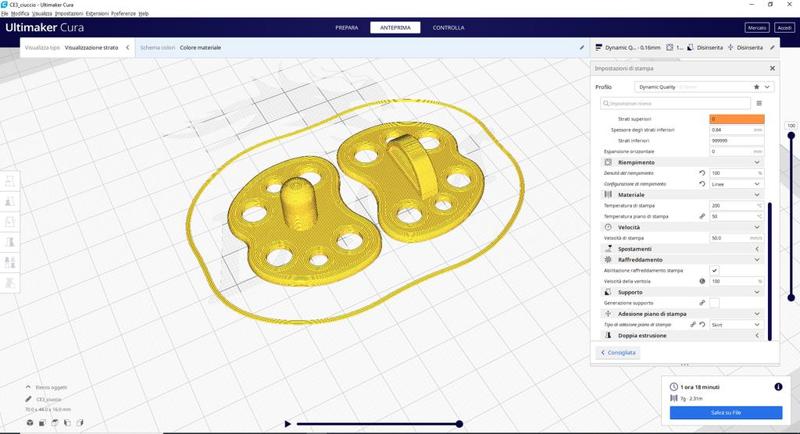Viewport: 800px width, 434px height.
Task: Open the Mercato marketplace
Action: 757,28
